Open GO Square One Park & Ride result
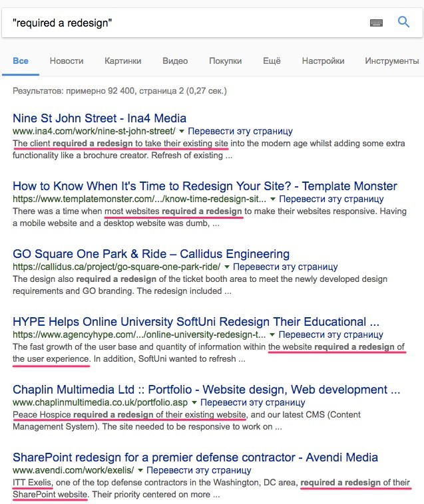Screen dimensions: 424x504 click(151, 254)
